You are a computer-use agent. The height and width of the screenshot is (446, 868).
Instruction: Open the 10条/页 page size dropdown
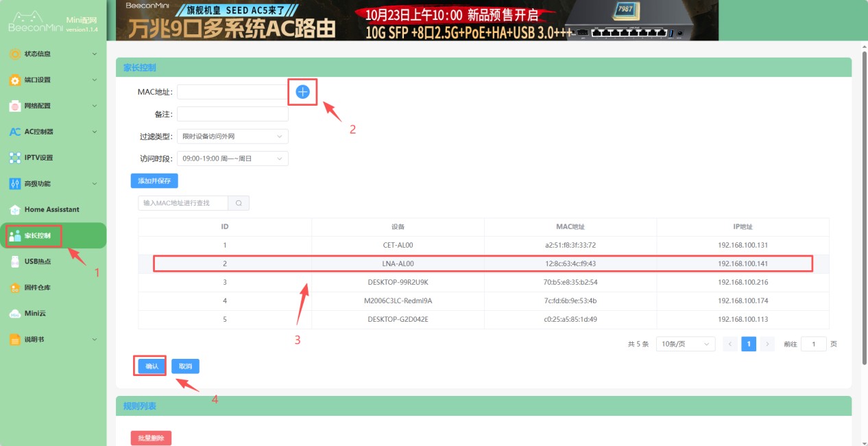[685, 344]
